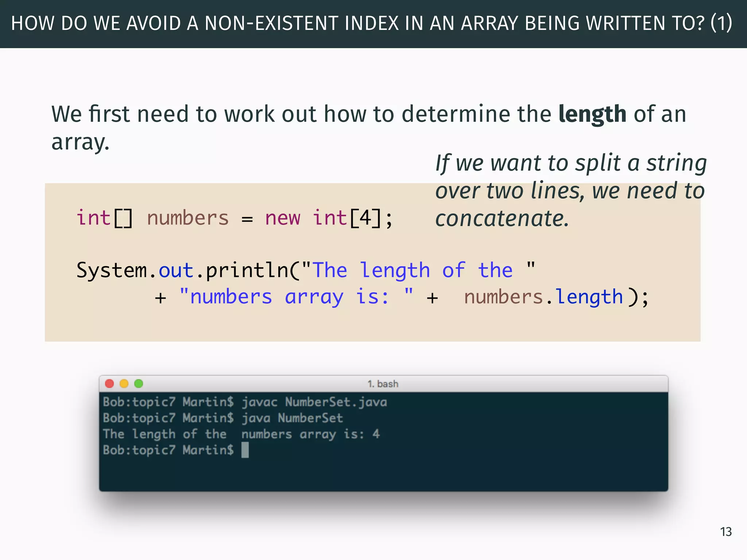Click the bold word 'length' in paragraph

(592, 114)
